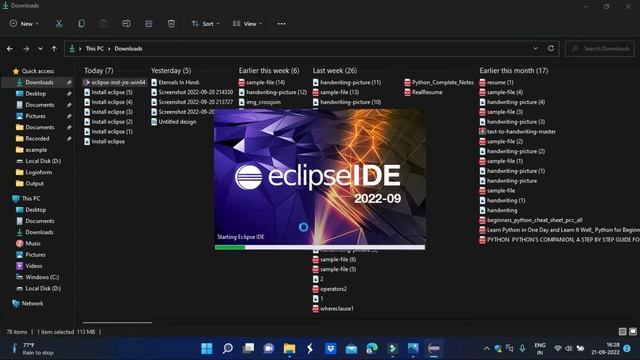Open the weather widget showing 77°F
This screenshot has height=360, width=640.
(x=33, y=349)
